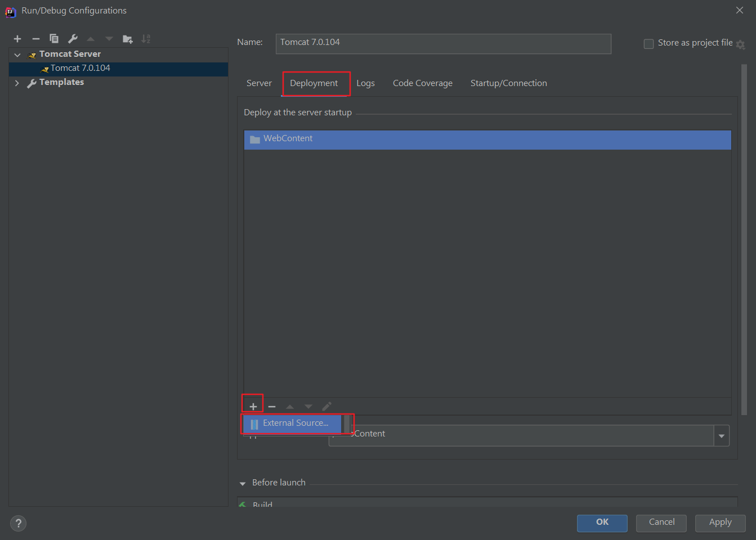
Task: Collapse the Tomcat Server tree node
Action: [17, 55]
